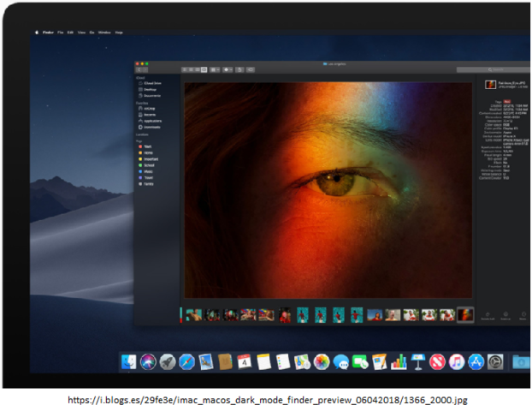Go back using the Finder back arrow
532x411 pixels.
pos(139,69)
